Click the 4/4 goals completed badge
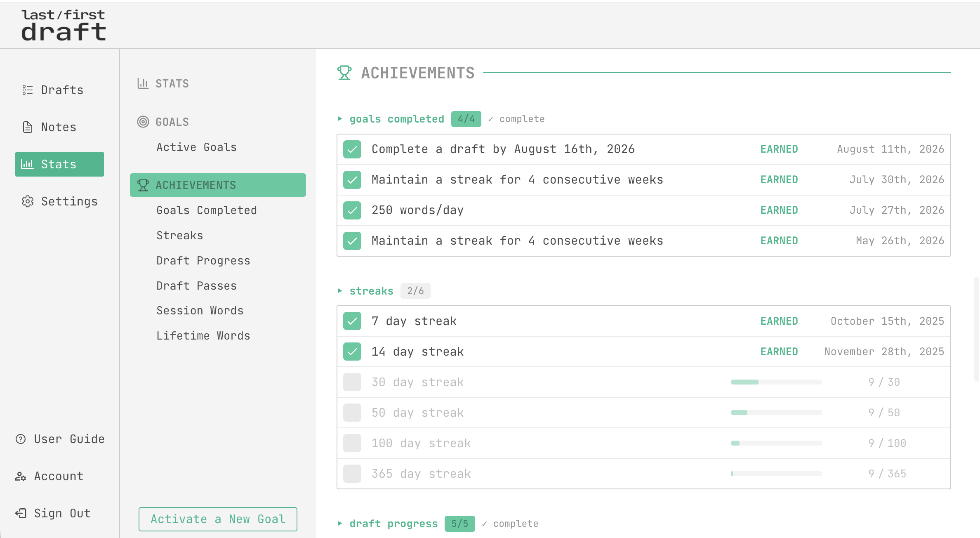 (466, 119)
